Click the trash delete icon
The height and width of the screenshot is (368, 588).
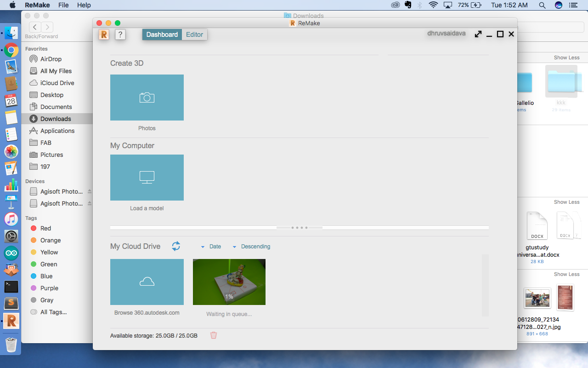coord(214,335)
